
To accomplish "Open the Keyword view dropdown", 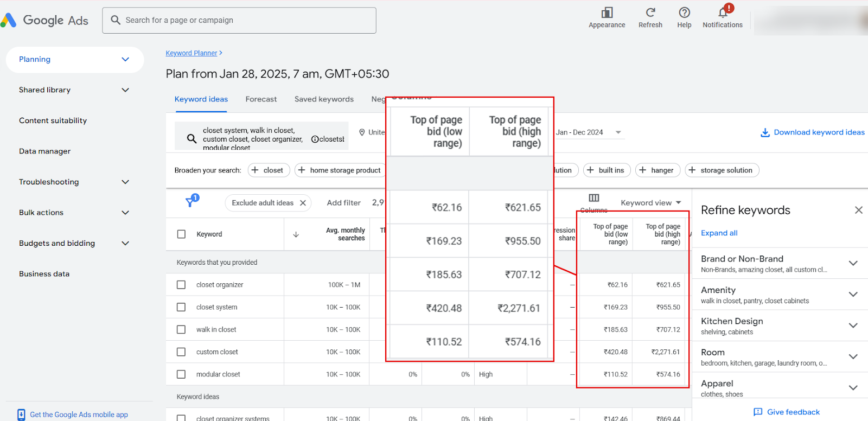I will (651, 203).
